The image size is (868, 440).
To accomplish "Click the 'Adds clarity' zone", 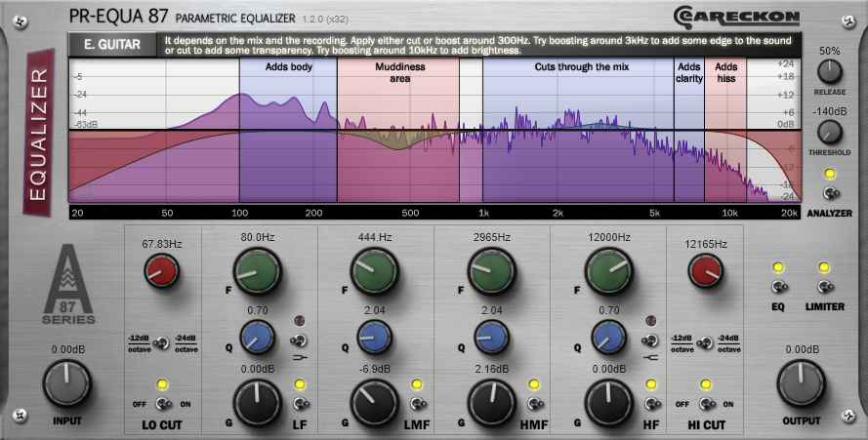I will (689, 130).
